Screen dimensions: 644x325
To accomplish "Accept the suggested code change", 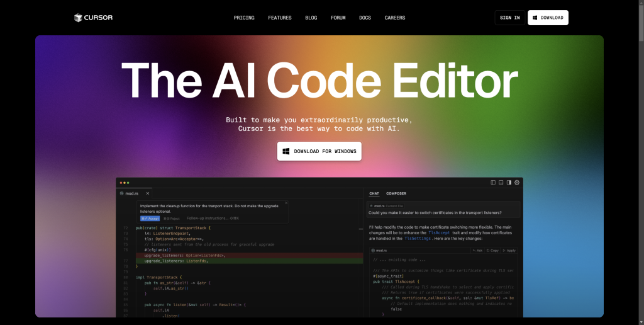I will [150, 219].
